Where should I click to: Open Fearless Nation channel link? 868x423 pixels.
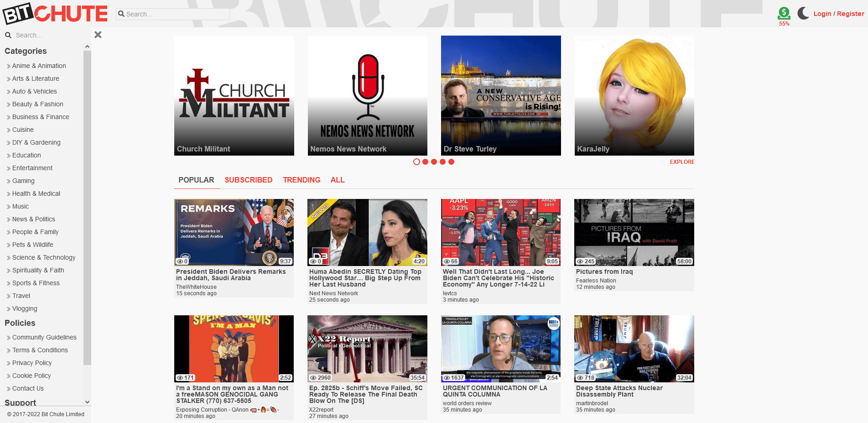coord(596,281)
